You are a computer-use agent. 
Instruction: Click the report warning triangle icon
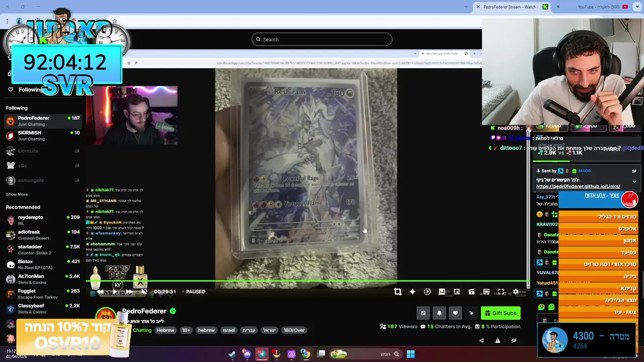[498, 341]
